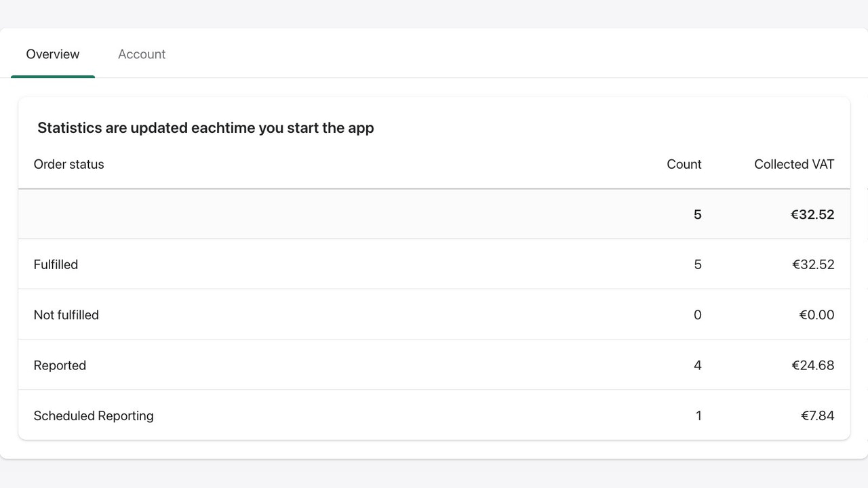
Task: Click the €0.00 Not fulfilled value
Action: coord(817,314)
